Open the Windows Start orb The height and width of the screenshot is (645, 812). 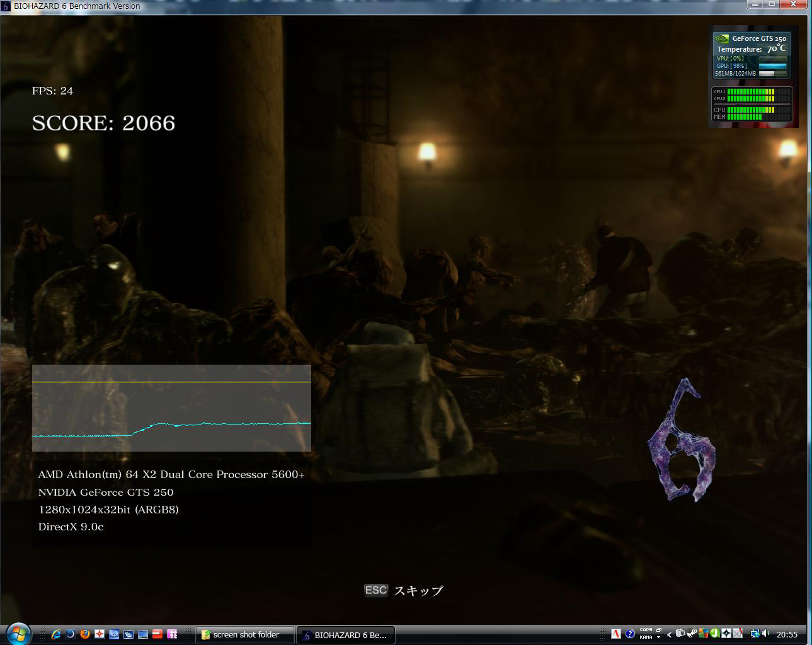(18, 634)
